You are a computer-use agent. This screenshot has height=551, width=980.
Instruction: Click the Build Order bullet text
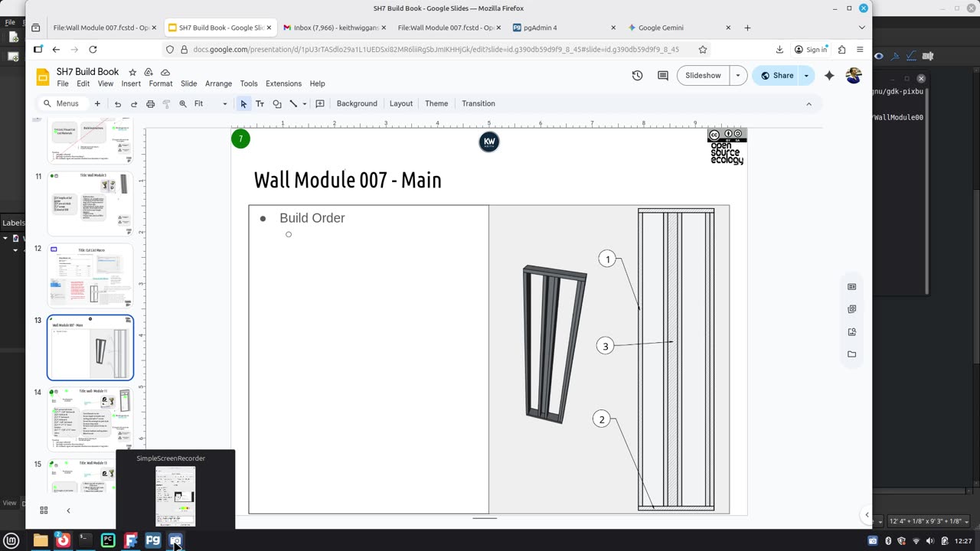point(312,218)
